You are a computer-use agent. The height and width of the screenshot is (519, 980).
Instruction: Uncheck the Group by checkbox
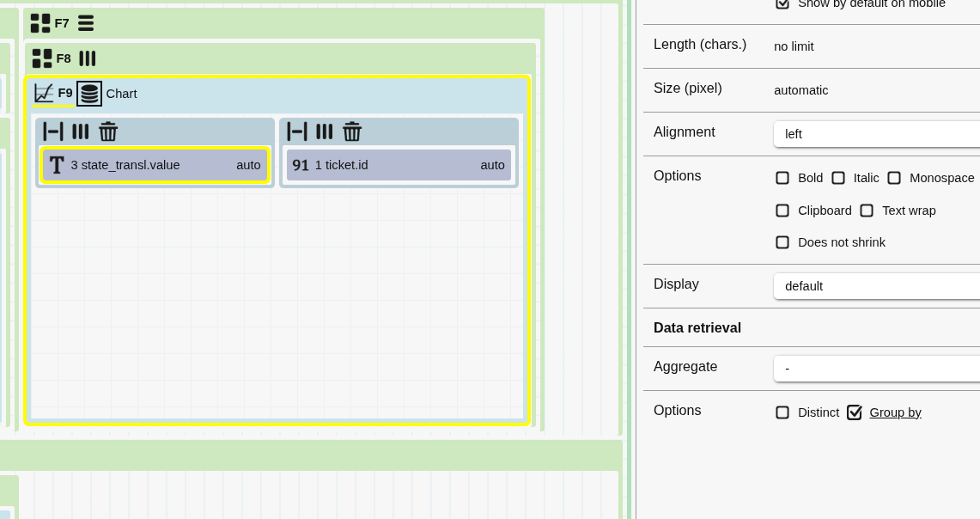click(x=855, y=412)
